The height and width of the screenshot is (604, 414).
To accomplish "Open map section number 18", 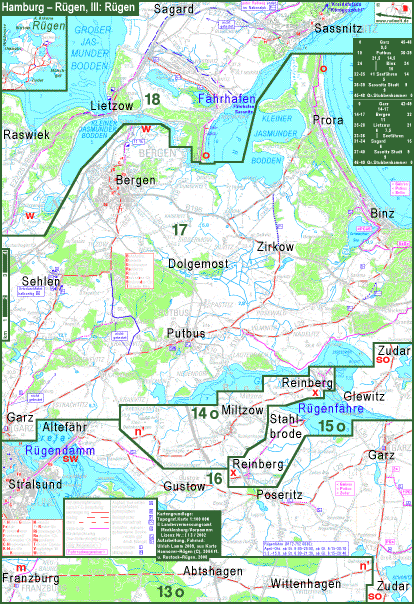I will (x=152, y=99).
